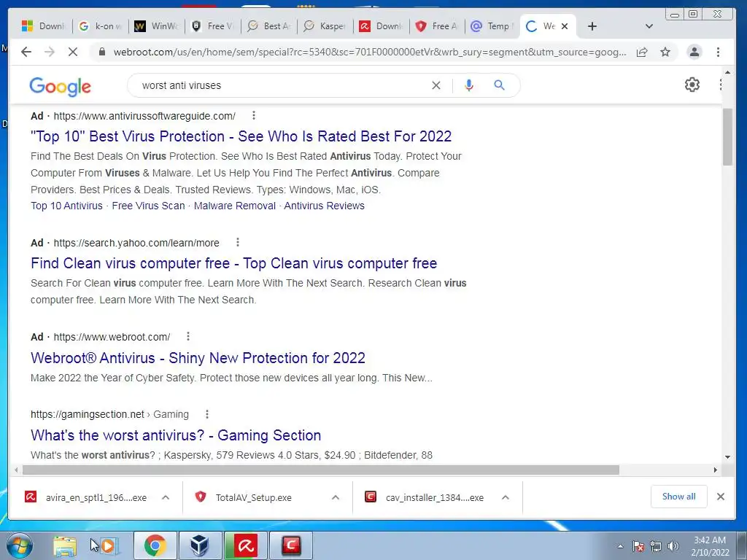Image resolution: width=747 pixels, height=560 pixels.
Task: Show all downloads
Action: pos(679,497)
